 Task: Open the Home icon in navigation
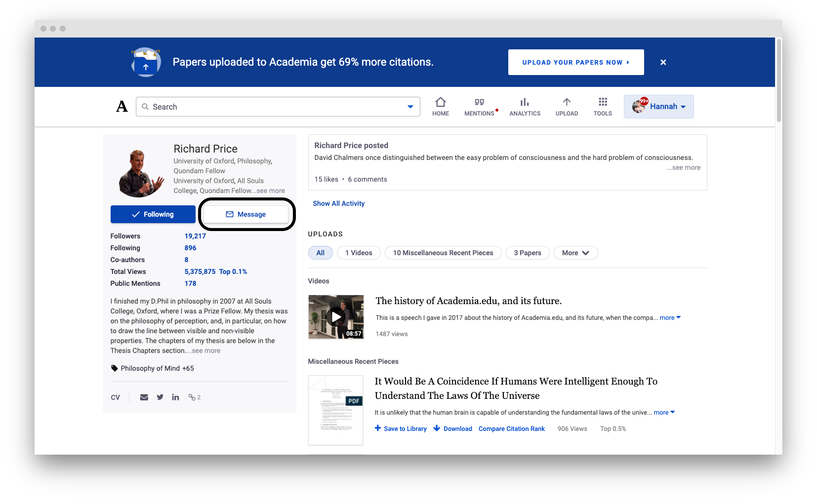441,102
